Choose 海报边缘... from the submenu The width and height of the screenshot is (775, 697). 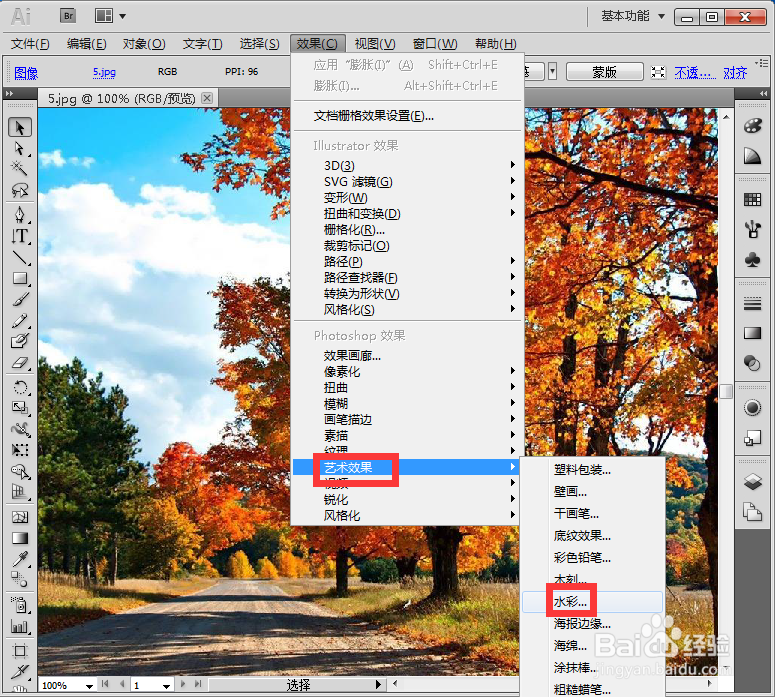[x=592, y=623]
